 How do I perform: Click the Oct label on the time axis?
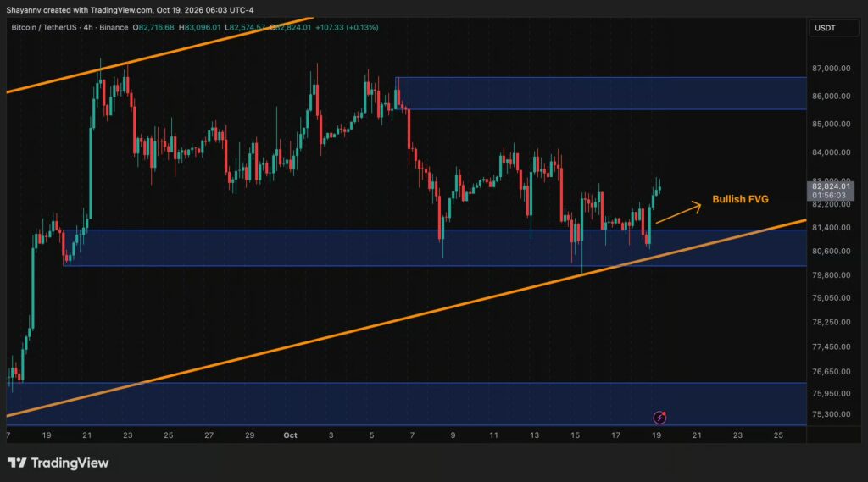[x=290, y=435]
